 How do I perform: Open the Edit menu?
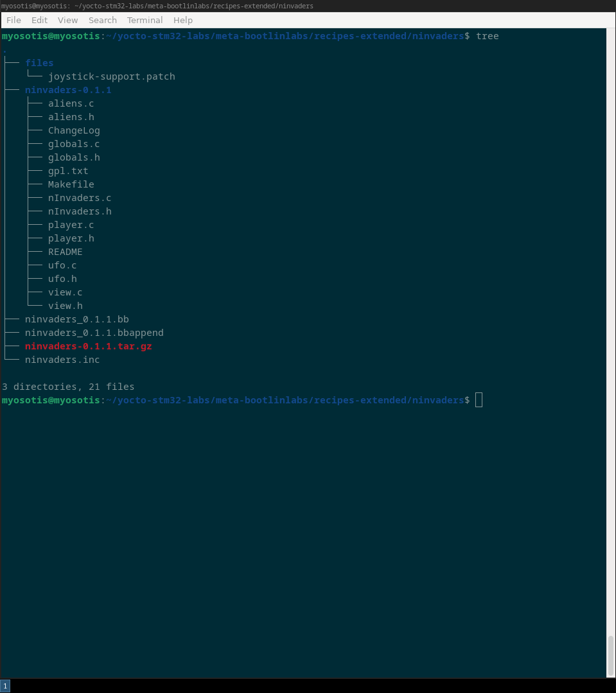pos(39,20)
